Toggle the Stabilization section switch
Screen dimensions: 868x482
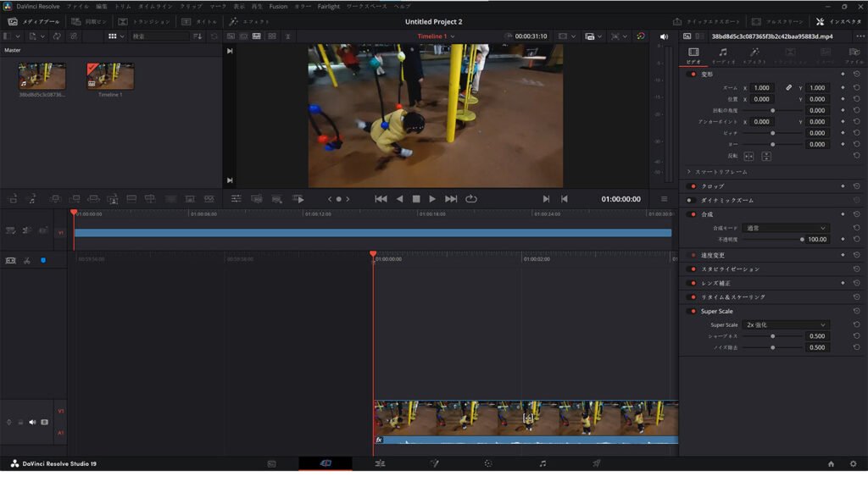pos(693,269)
